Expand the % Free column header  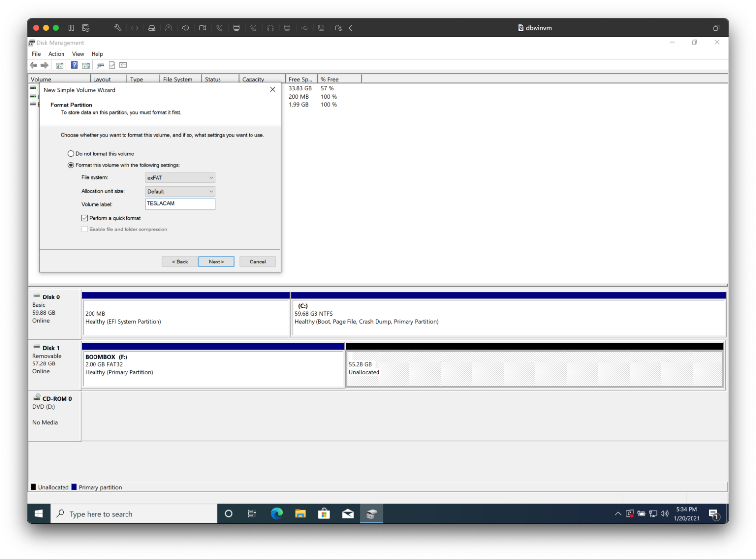click(330, 79)
